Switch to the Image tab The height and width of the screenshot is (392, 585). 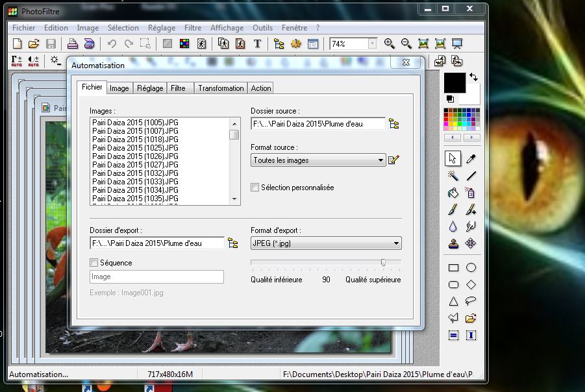coord(119,88)
